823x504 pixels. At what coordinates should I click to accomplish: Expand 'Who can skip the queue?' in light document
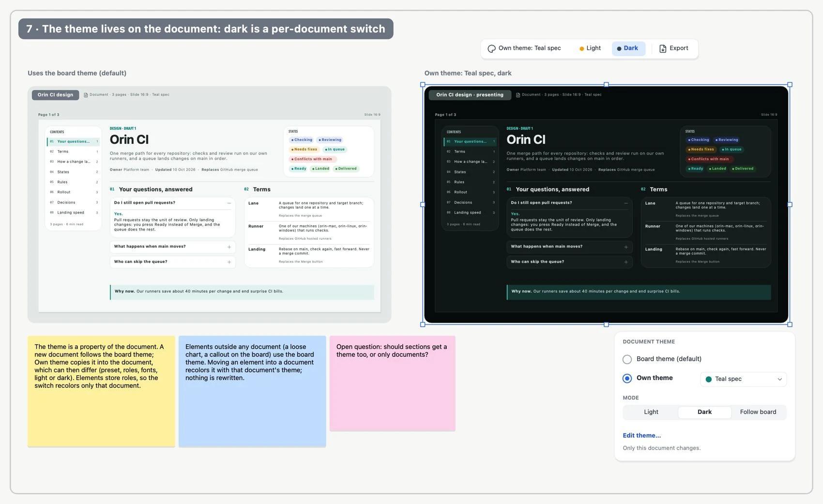229,262
